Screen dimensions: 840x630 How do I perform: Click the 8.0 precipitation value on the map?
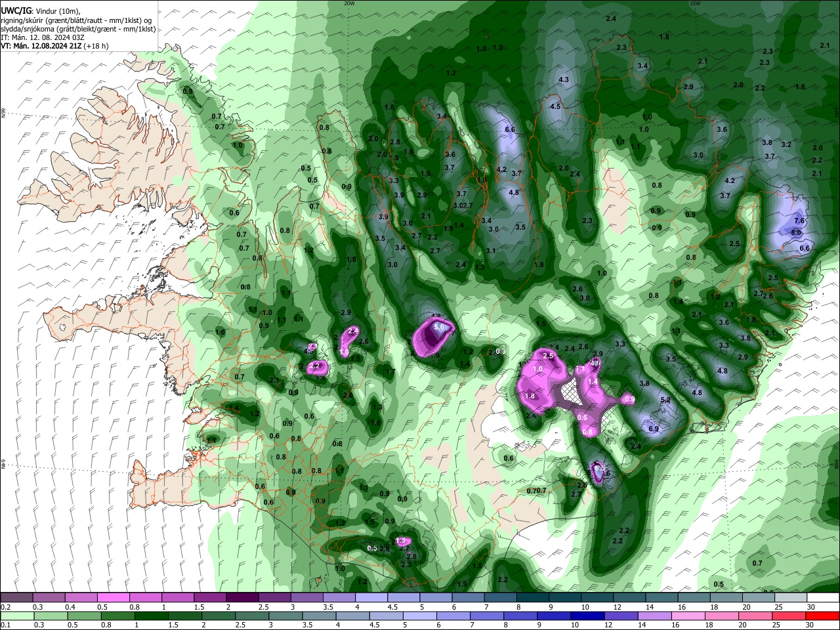[796, 232]
